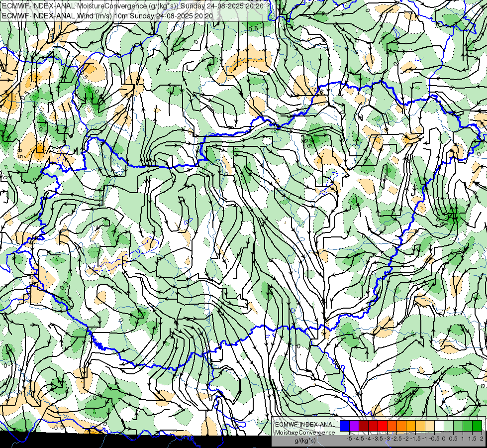The height and width of the screenshot is (448, 487).
Task: Click the purple legend color swatch
Action: coord(354,426)
